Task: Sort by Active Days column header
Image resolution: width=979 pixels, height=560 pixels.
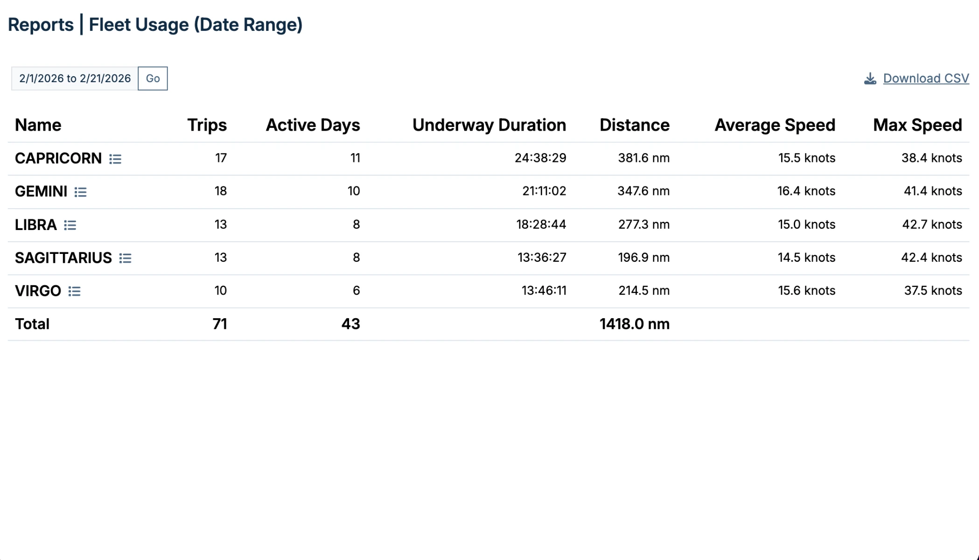Action: tap(313, 125)
